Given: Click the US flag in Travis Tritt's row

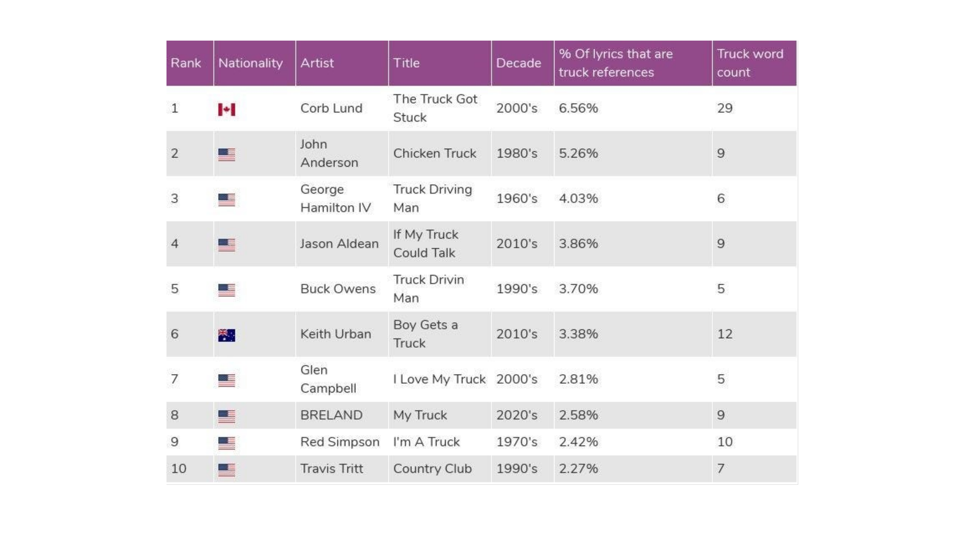Looking at the screenshot, I should click(x=227, y=470).
